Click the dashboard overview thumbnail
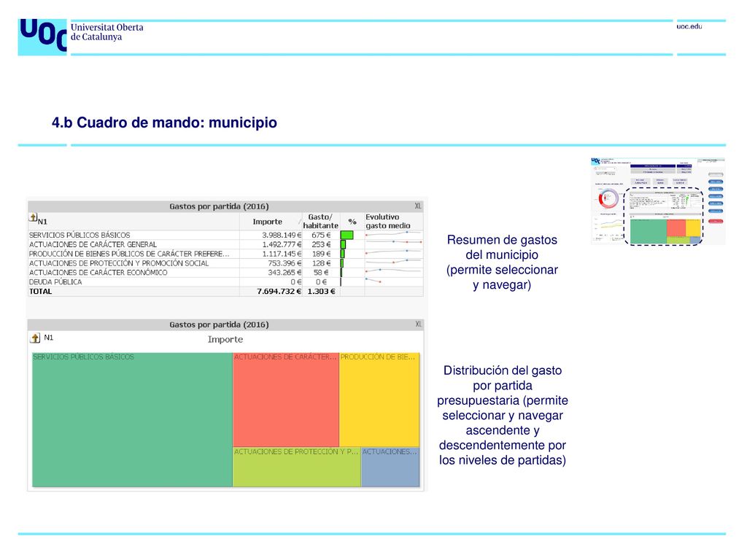This screenshot has width=747, height=560. pyautogui.click(x=658, y=201)
